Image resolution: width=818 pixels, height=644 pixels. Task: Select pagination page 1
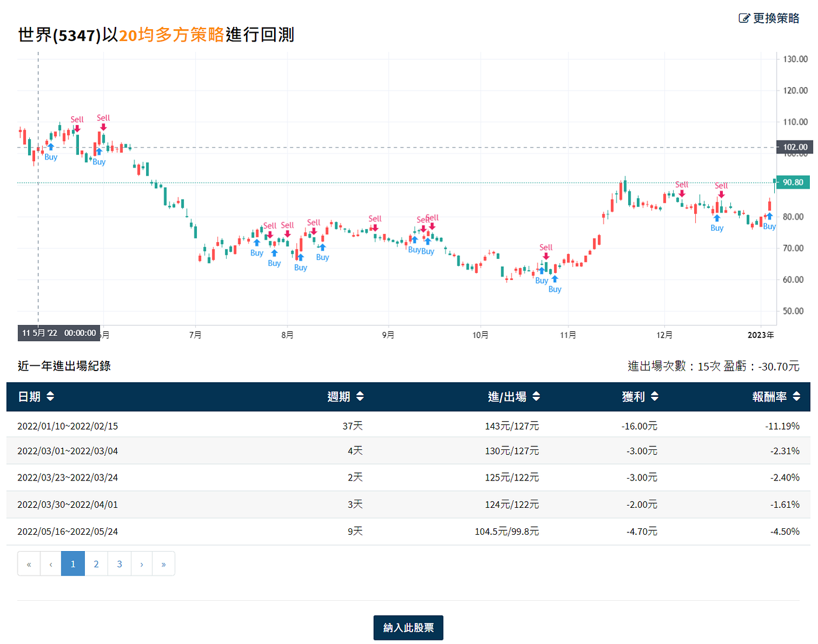(73, 564)
